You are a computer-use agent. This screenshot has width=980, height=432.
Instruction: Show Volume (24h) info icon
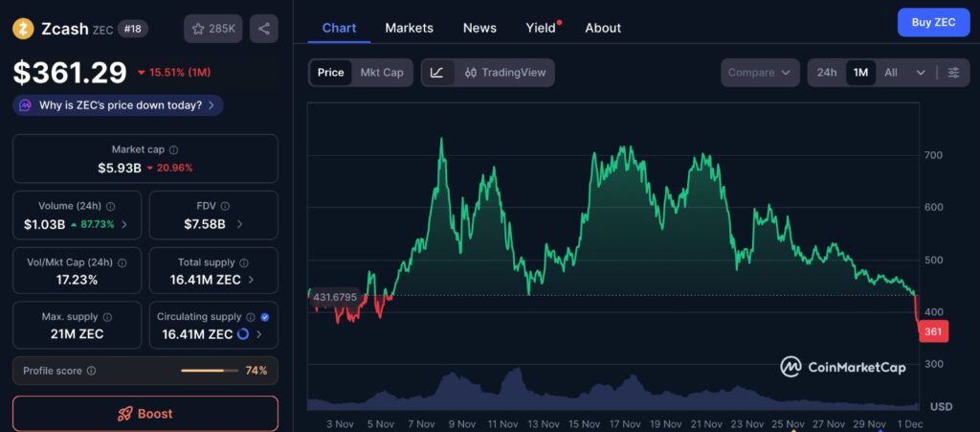pos(111,206)
